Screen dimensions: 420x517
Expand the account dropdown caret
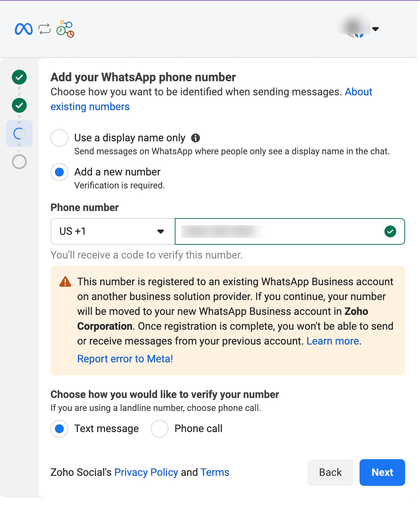(375, 29)
